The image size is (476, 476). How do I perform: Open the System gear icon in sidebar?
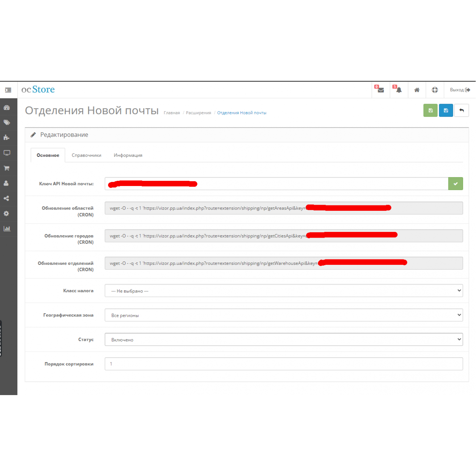coord(7,214)
